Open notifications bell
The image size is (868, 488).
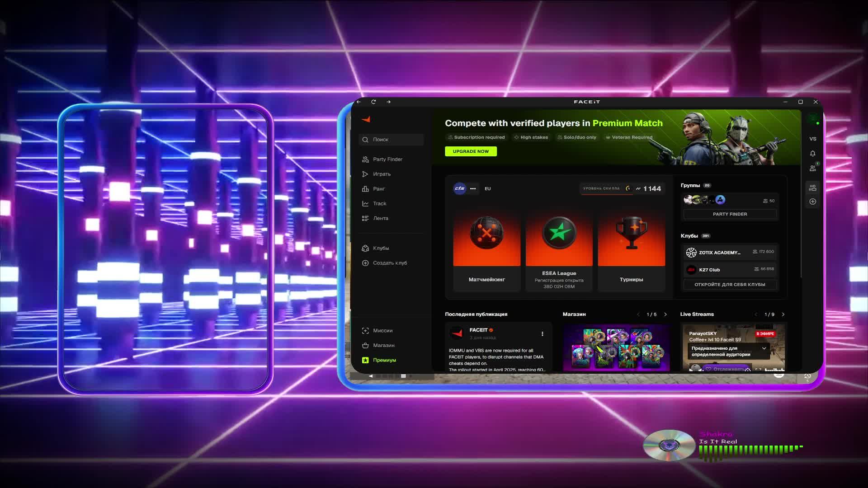pyautogui.click(x=813, y=154)
